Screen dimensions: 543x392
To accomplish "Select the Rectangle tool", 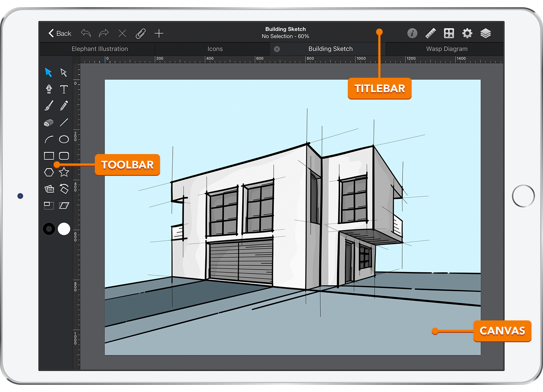I will click(49, 156).
